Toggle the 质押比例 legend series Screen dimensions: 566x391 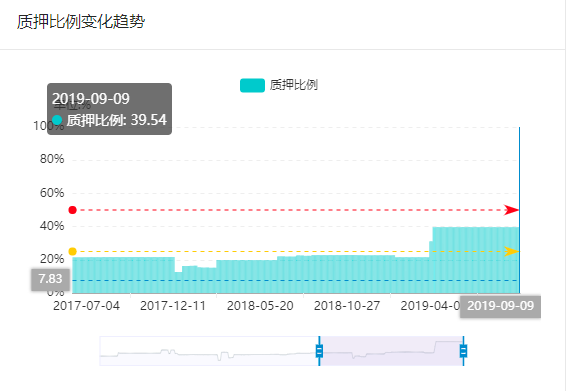[x=279, y=85]
